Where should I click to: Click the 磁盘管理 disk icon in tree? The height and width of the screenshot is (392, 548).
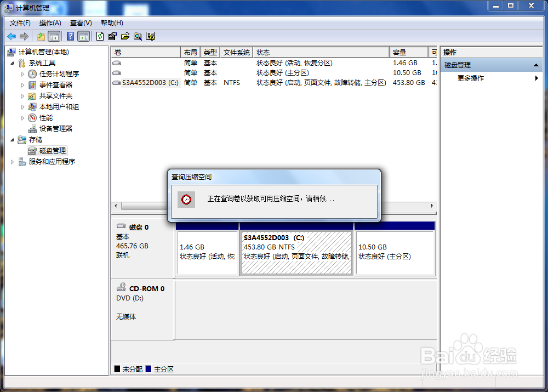point(32,151)
